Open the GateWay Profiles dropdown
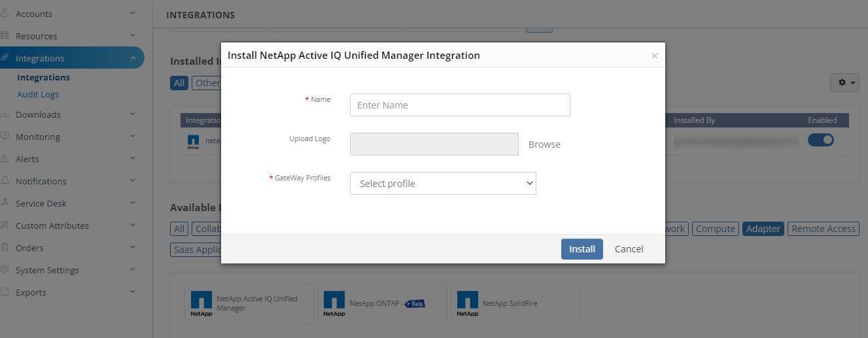The width and height of the screenshot is (868, 338). click(443, 184)
